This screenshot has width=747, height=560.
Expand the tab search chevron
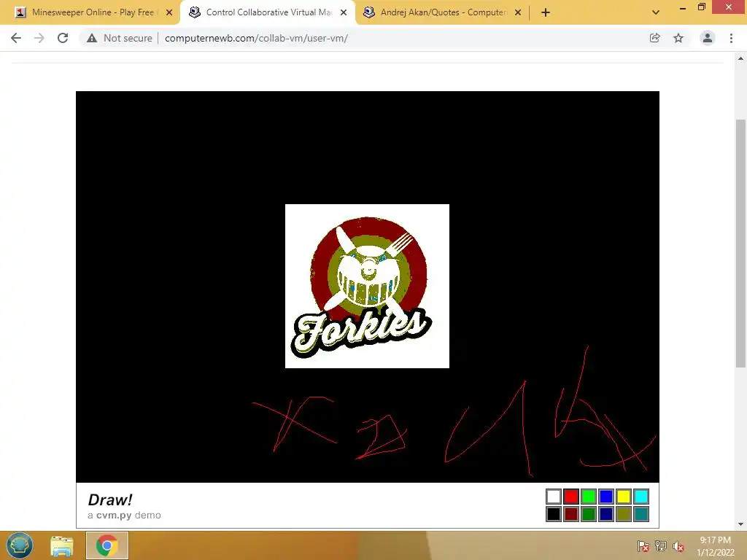656,12
